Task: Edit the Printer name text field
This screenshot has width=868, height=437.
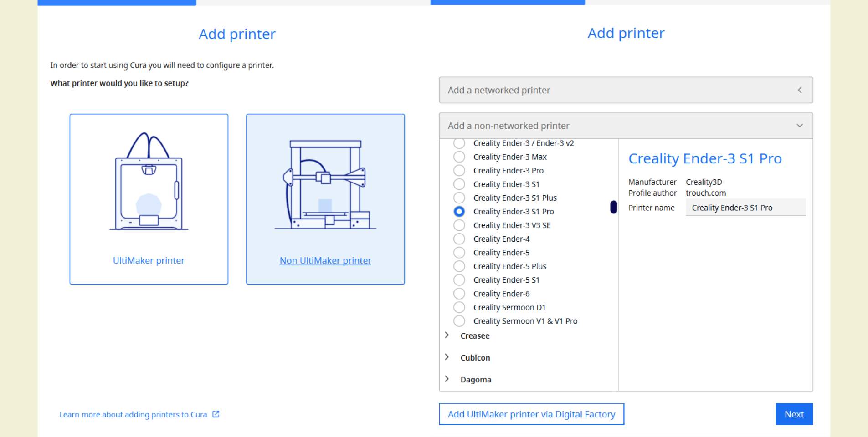Action: click(x=745, y=208)
